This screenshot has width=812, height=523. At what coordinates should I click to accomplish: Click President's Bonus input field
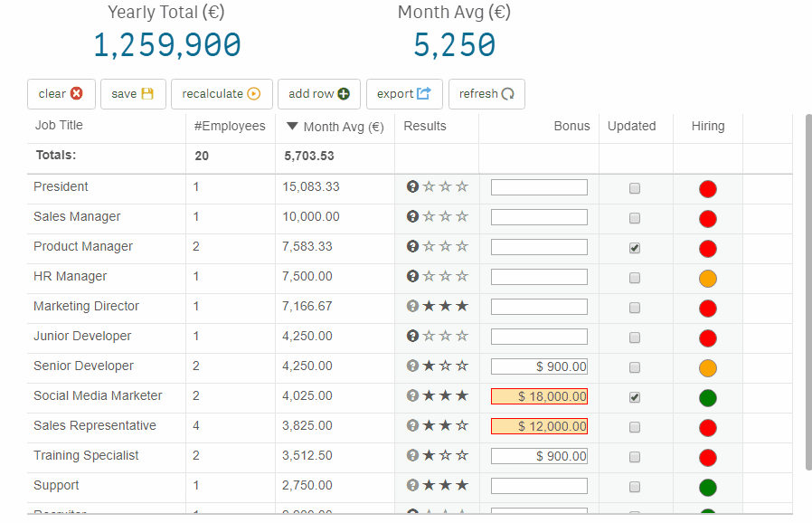point(539,187)
